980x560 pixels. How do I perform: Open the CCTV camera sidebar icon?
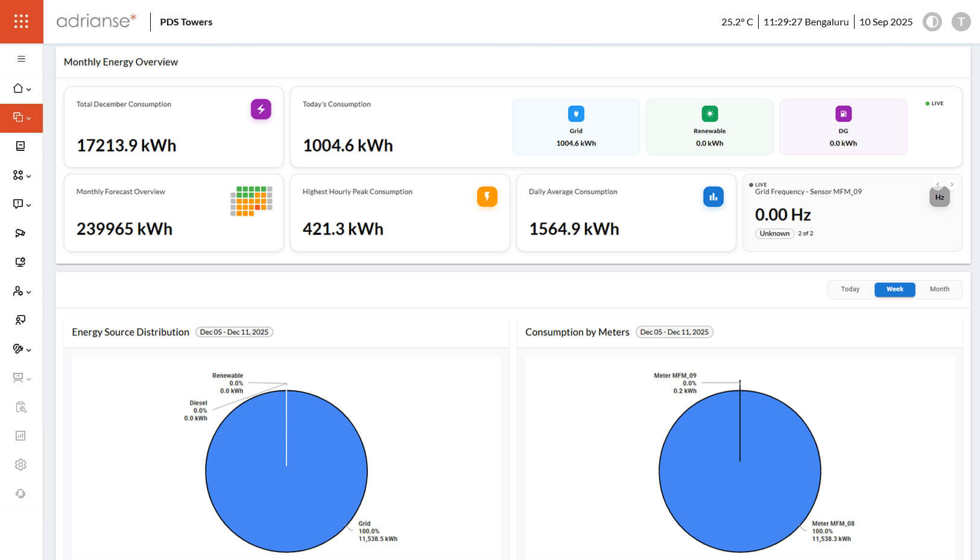21,233
